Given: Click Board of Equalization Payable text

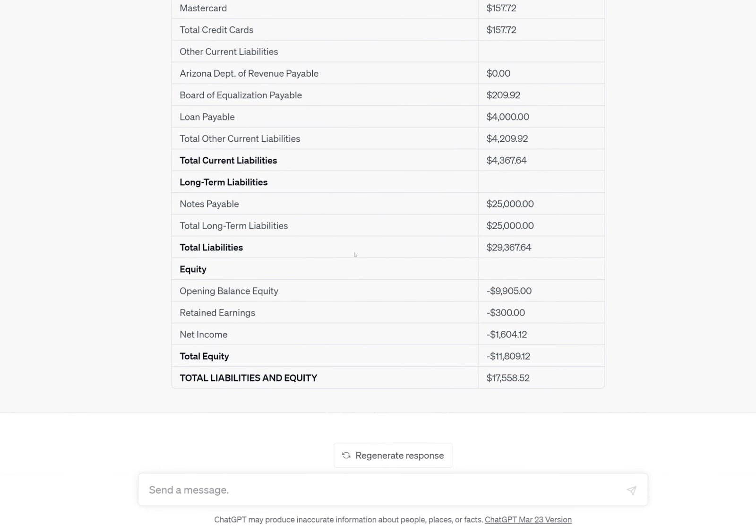Looking at the screenshot, I should pos(241,95).
